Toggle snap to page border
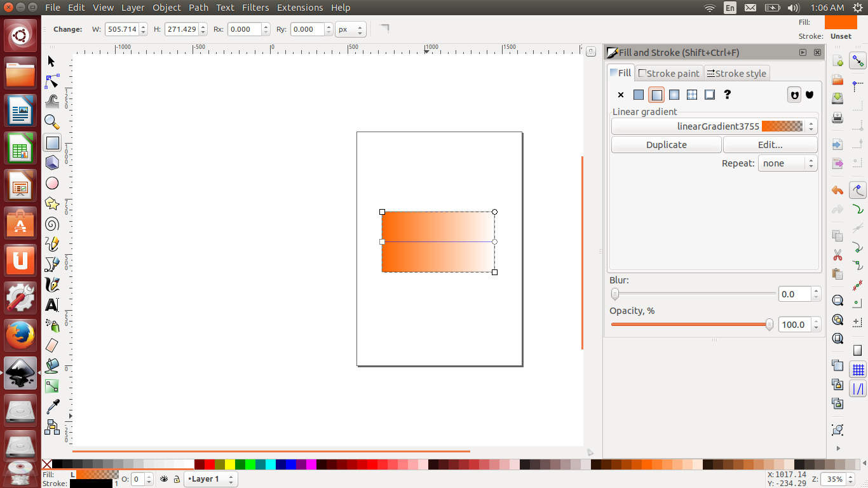Viewport: 868px width, 488px height. click(858, 350)
